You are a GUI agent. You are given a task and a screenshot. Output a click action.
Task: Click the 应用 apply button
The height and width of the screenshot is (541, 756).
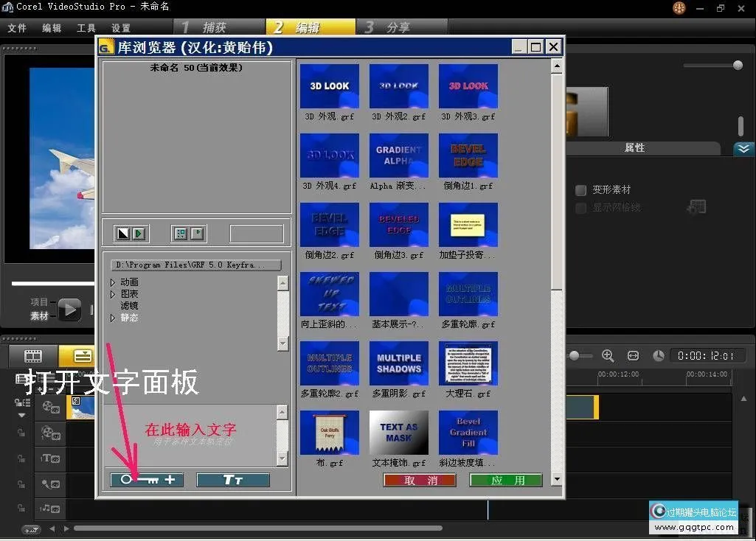point(505,480)
